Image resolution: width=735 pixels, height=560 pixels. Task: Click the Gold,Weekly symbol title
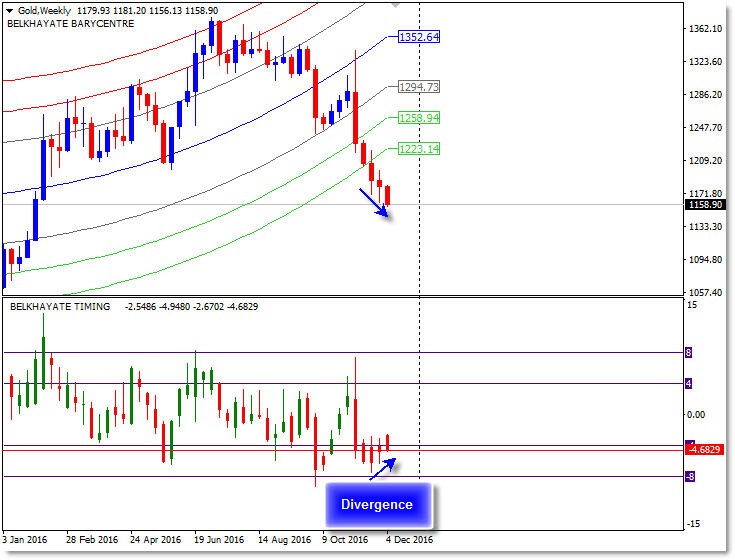click(x=44, y=10)
